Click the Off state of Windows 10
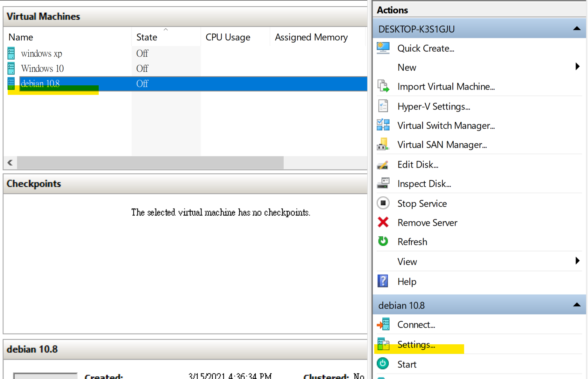 pos(142,68)
